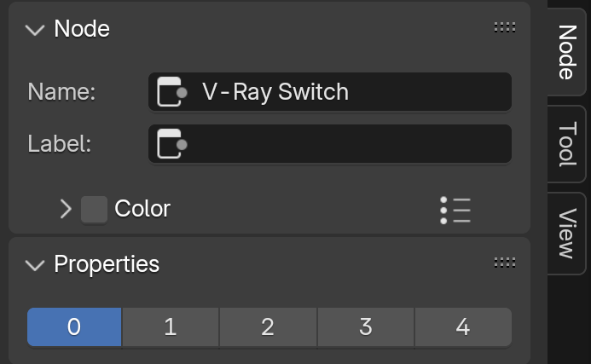Select switch option 4

click(463, 326)
